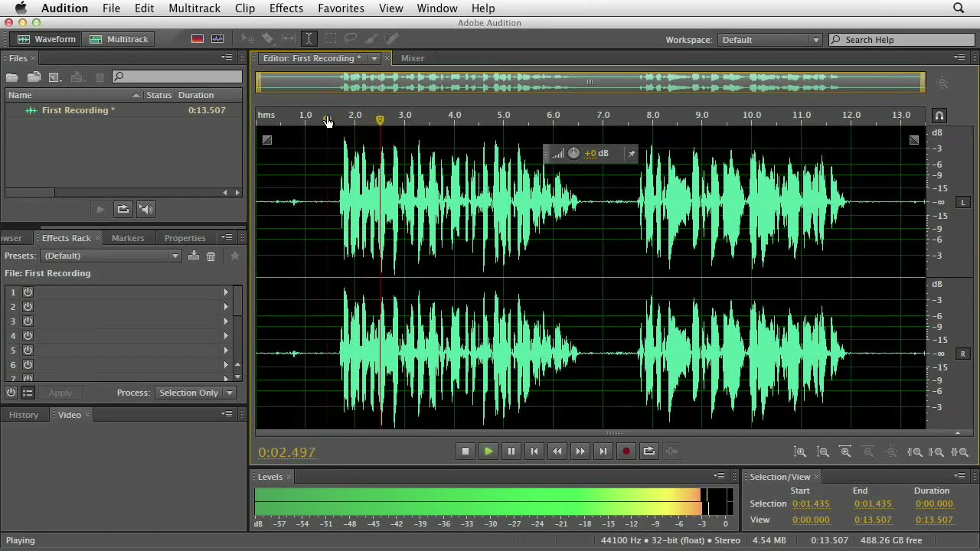
Task: Delete the effects rack preset
Action: [x=211, y=256]
